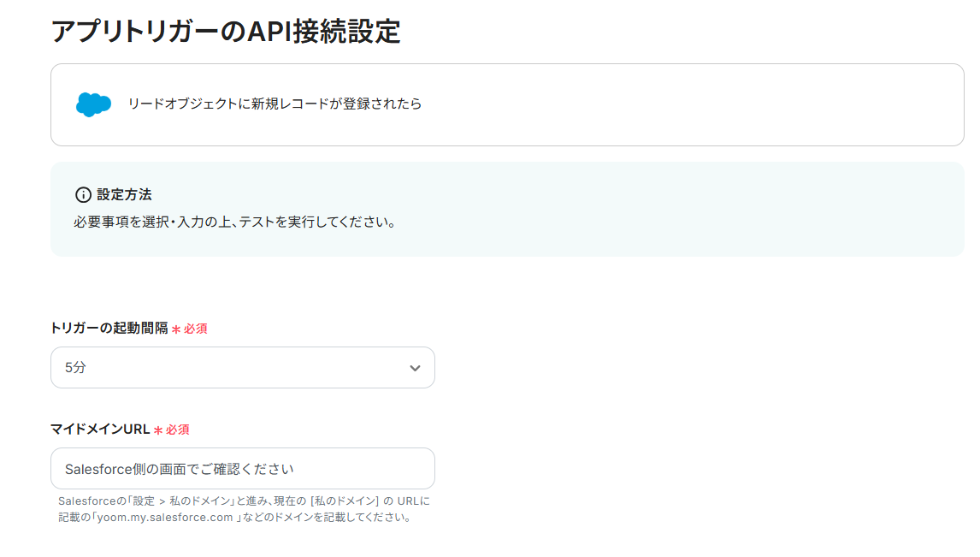Click empty space inside the Salesforce trigger card

684,104
